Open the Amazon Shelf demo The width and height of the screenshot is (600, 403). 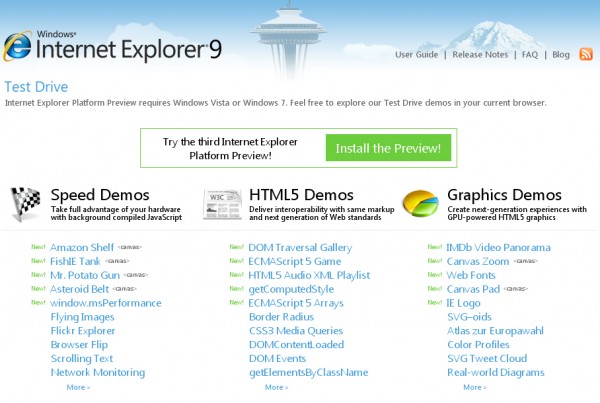pos(82,248)
